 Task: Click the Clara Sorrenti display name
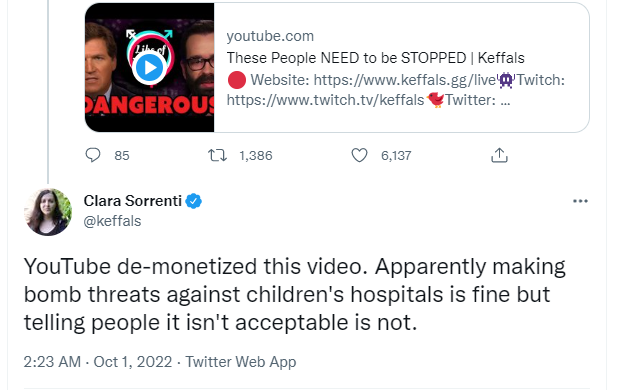pos(133,201)
